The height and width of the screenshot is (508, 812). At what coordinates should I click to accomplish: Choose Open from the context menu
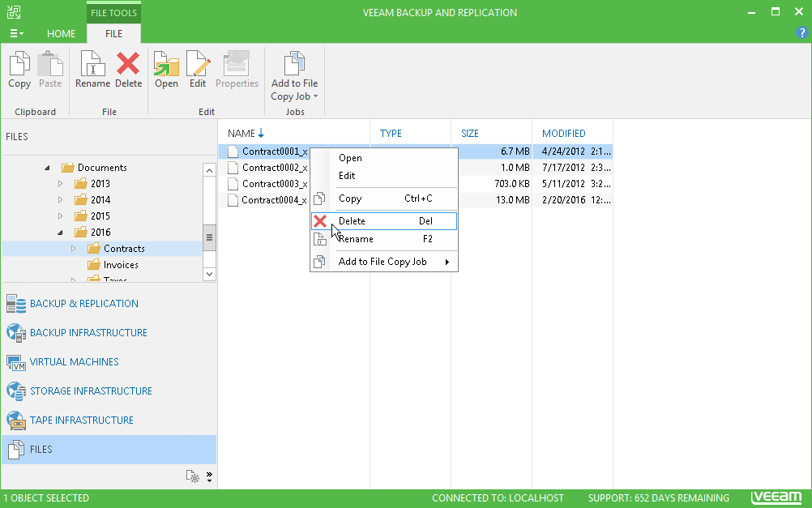(x=384, y=158)
